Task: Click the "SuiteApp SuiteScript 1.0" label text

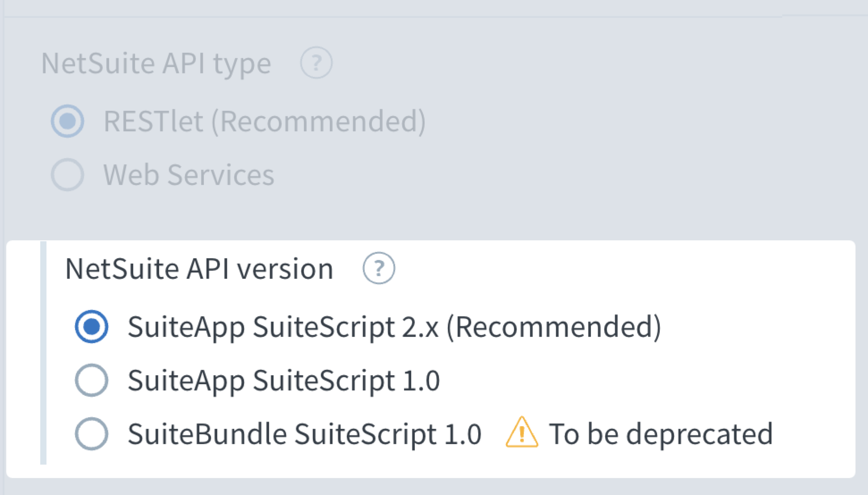Action: [x=284, y=380]
